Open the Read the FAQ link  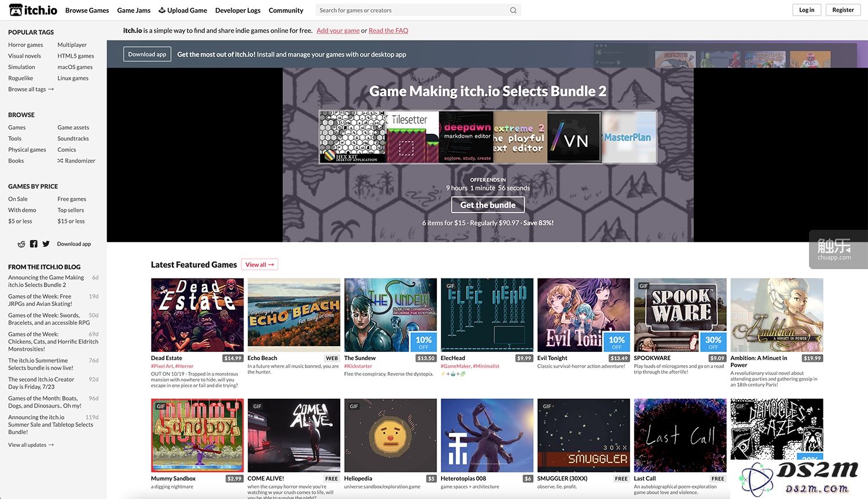[x=388, y=31]
